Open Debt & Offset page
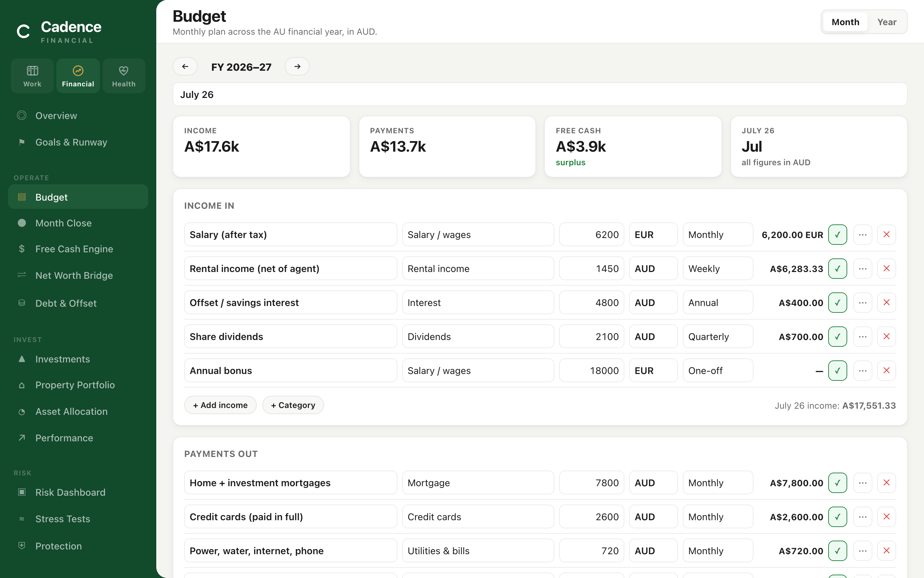Viewport: 924px width, 578px height. pos(78,303)
